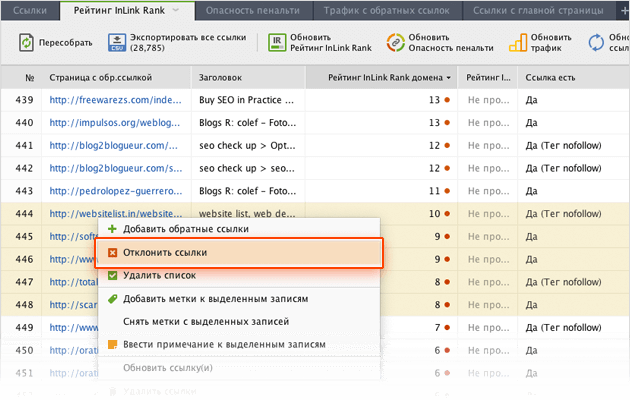Click Не про... cell in row 440
Viewport: 630px width, 400px height.
[x=488, y=123]
